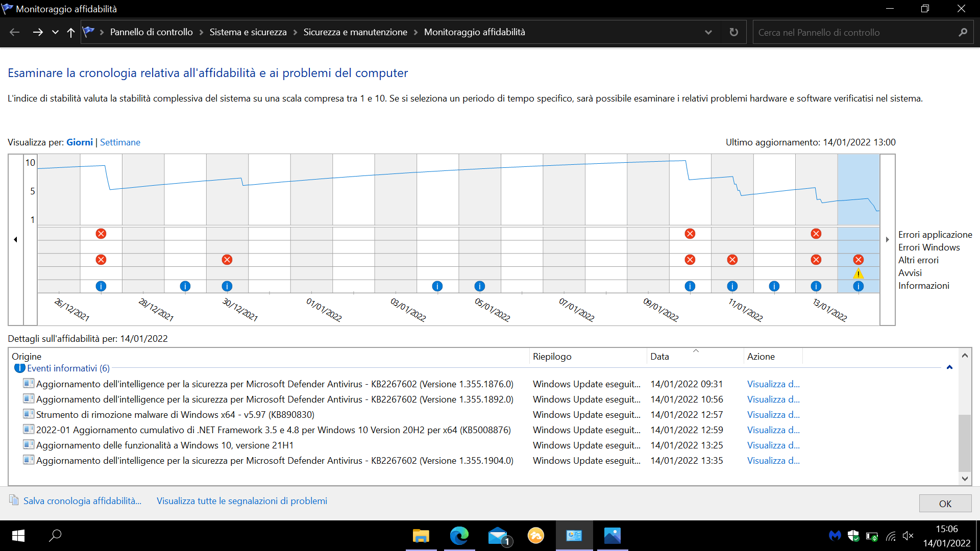The image size is (980, 551).
Task: Expand chevron after Pannello di controllo breadcrumb
Action: (x=201, y=32)
